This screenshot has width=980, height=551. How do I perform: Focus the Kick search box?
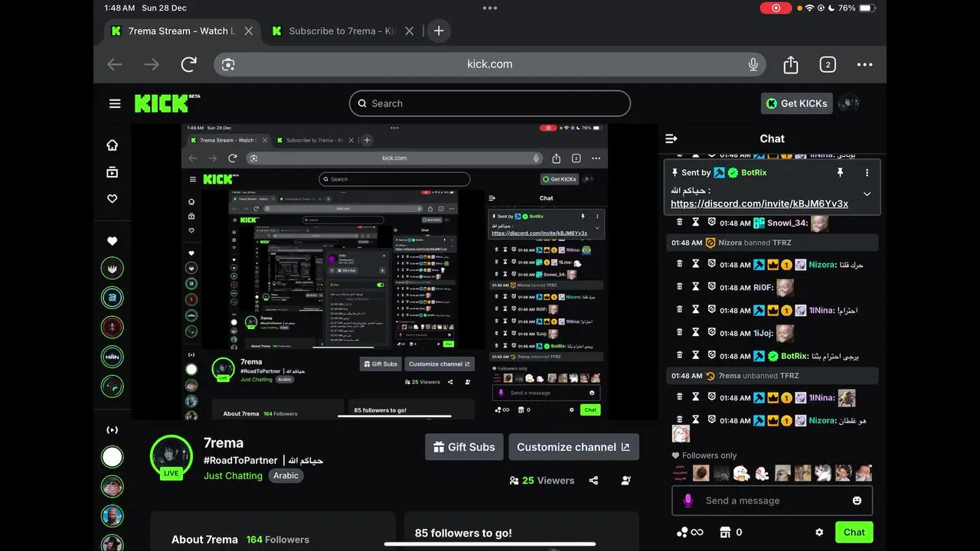pyautogui.click(x=490, y=103)
